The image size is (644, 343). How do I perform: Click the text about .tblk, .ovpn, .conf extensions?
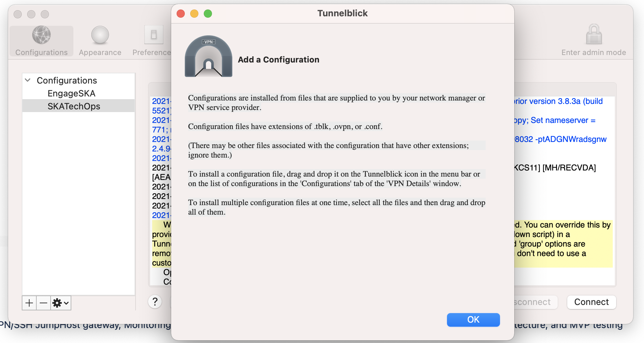[x=285, y=127]
